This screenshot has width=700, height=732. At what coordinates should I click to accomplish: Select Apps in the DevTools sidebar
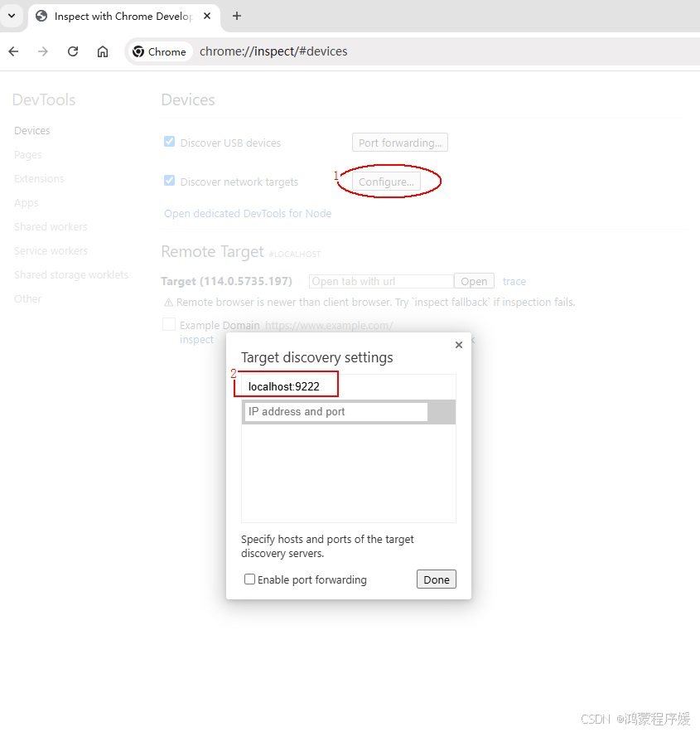click(27, 203)
